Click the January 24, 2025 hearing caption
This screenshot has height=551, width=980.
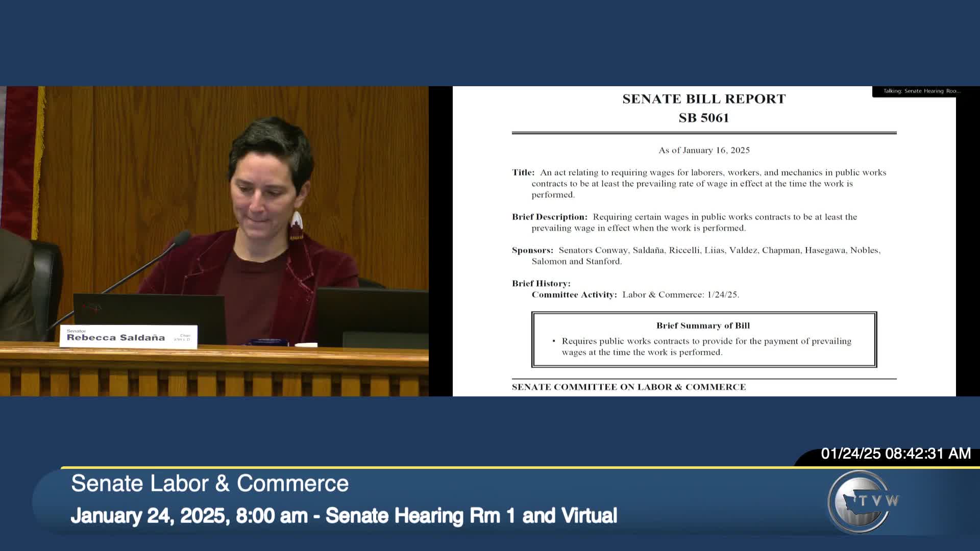[x=344, y=516]
